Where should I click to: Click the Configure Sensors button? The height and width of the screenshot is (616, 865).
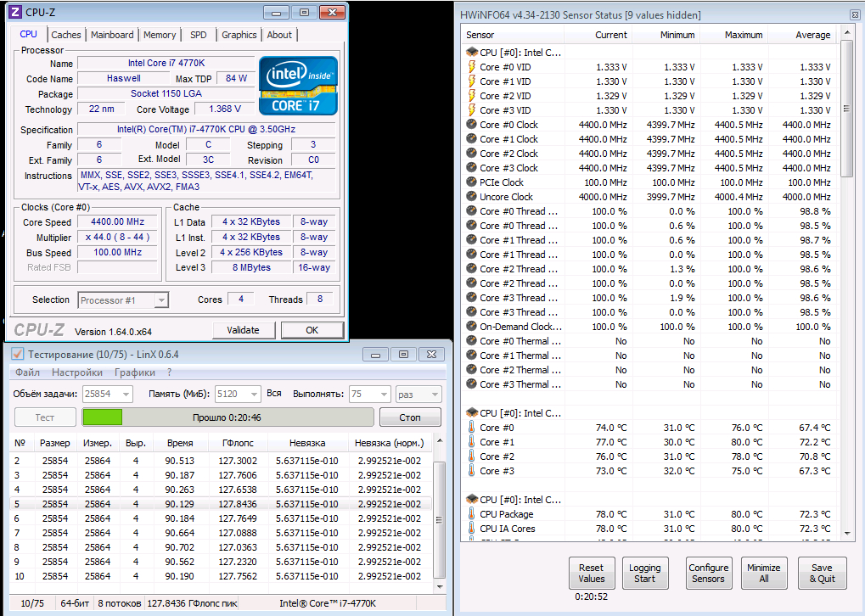tap(708, 573)
